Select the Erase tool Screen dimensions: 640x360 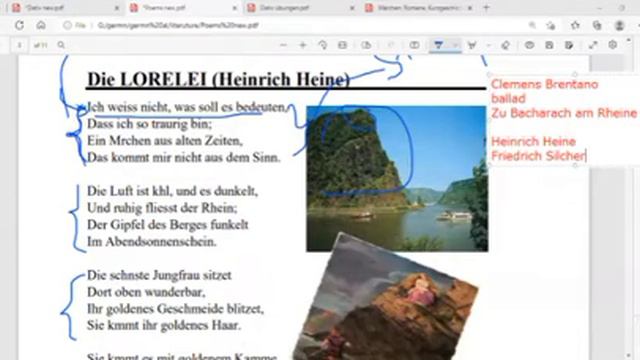505,45
